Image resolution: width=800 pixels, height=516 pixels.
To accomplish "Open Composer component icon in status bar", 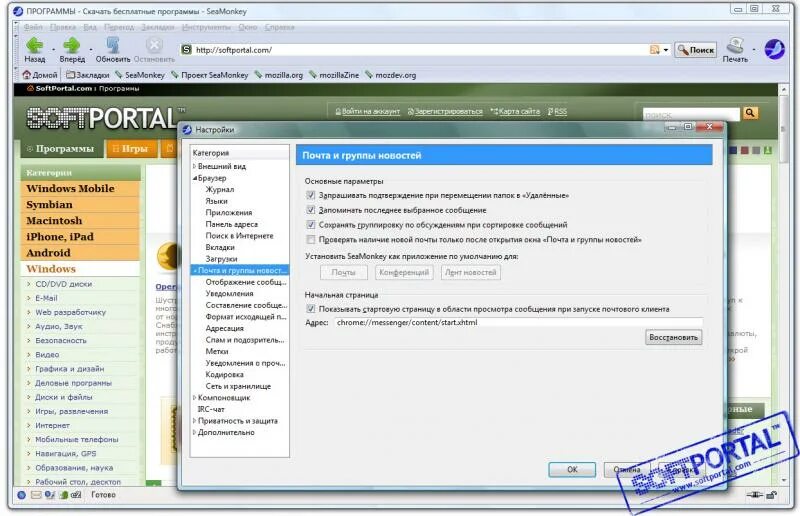I will 49,495.
